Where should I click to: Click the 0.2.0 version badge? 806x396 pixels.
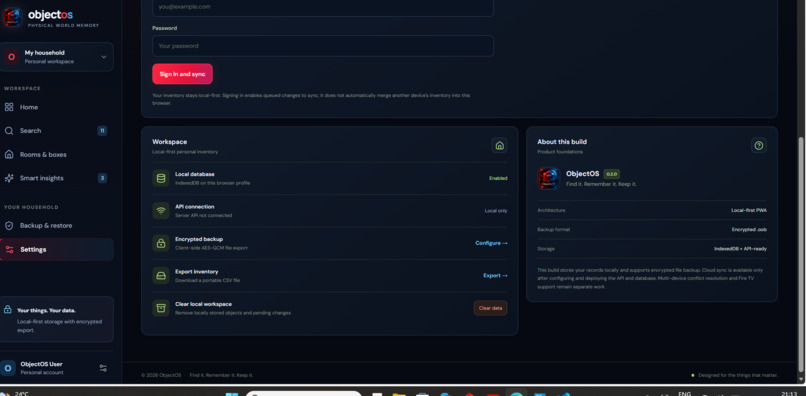[611, 174]
